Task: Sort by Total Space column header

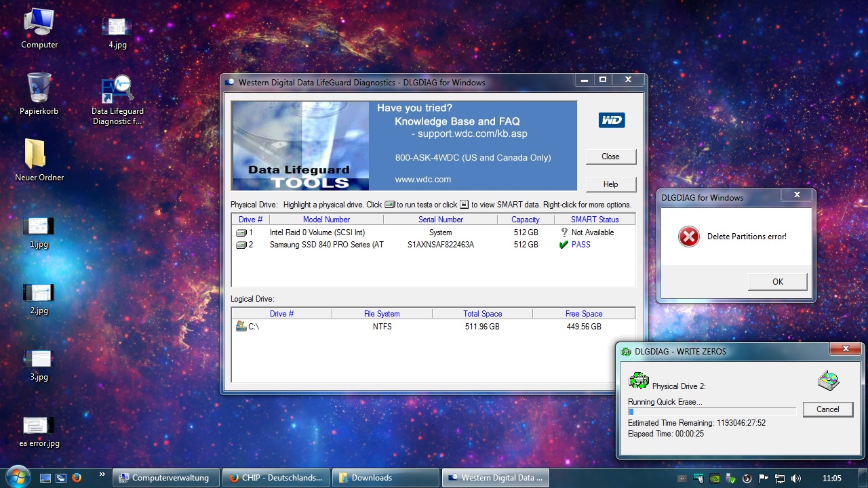Action: click(x=483, y=314)
